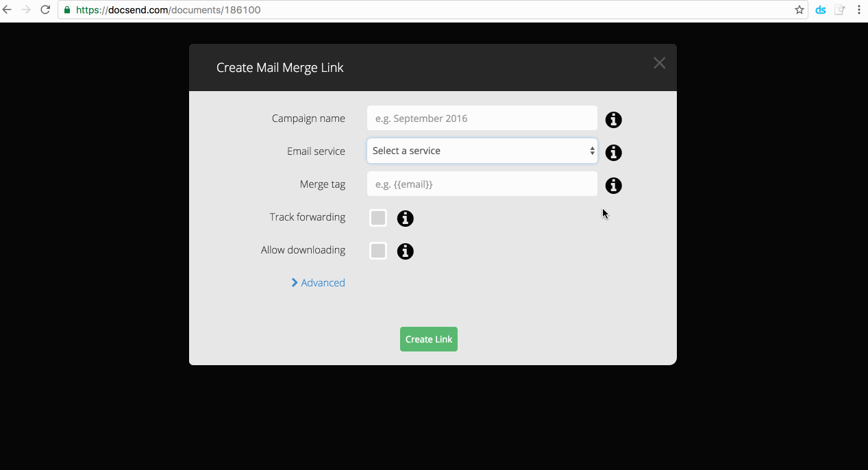Click the note extension icon in toolbar
868x470 pixels.
tap(839, 10)
